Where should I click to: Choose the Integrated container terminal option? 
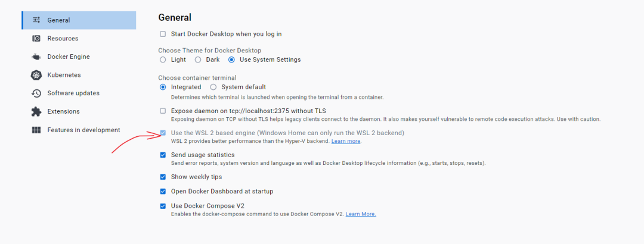(x=163, y=87)
